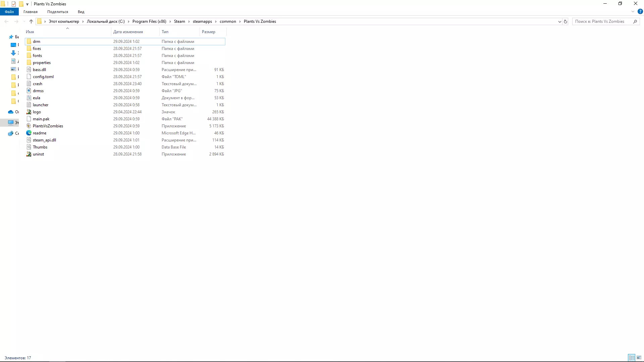
Task: Open the Файл menu tab
Action: pos(9,12)
